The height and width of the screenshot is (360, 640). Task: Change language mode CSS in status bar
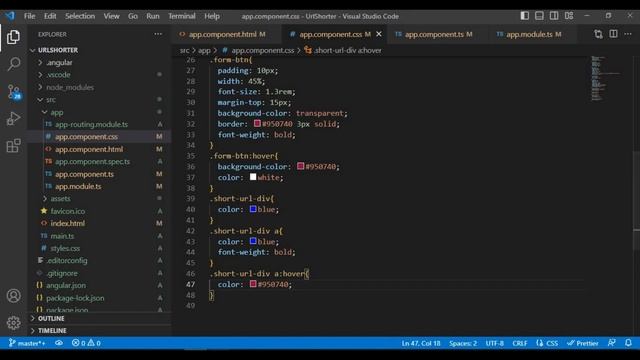point(547,343)
